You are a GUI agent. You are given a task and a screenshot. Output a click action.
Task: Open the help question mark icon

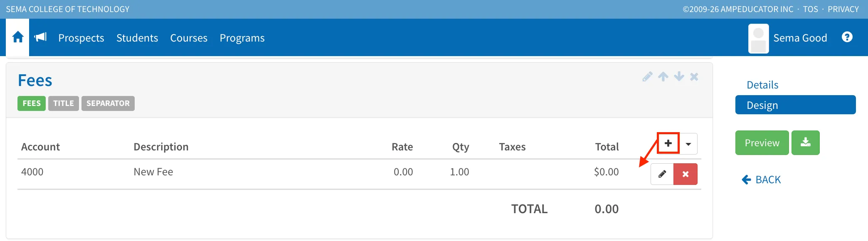847,37
